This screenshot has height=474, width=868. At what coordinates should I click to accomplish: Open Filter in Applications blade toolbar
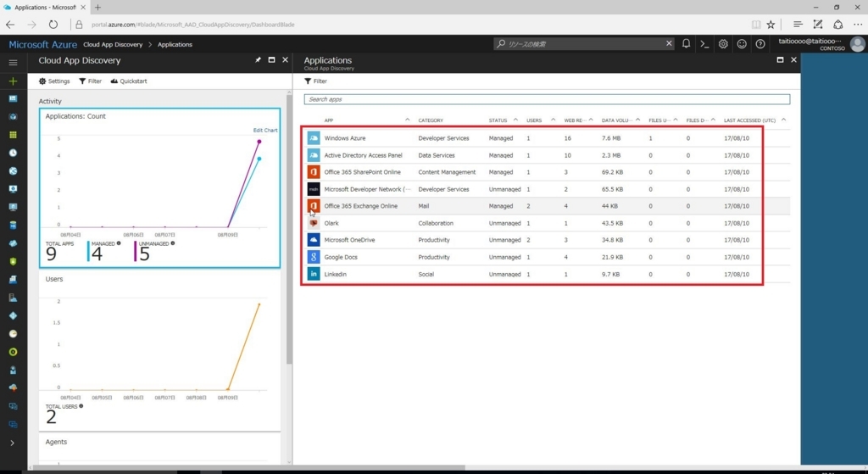(x=315, y=81)
